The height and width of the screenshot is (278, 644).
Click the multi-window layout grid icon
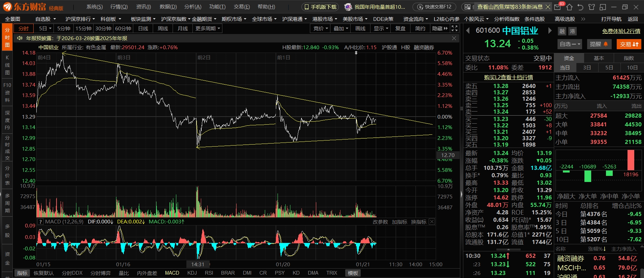467,7
